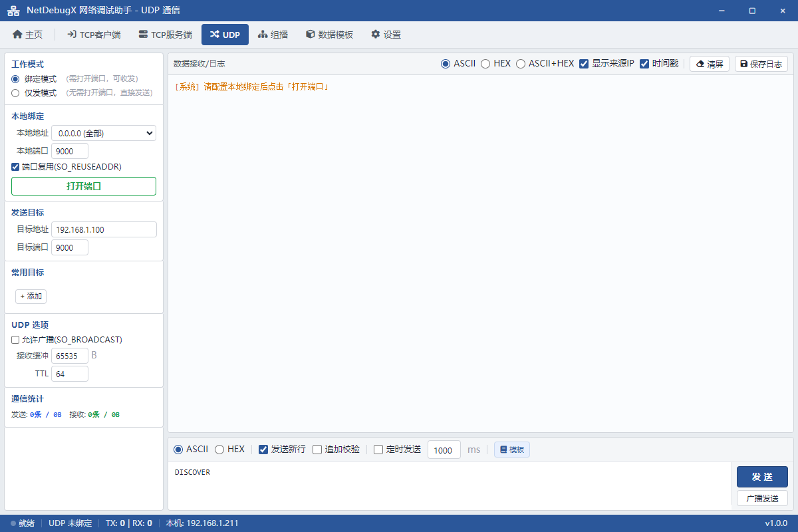Switch to the TCP服务端 tab
The height and width of the screenshot is (532, 798).
165,35
